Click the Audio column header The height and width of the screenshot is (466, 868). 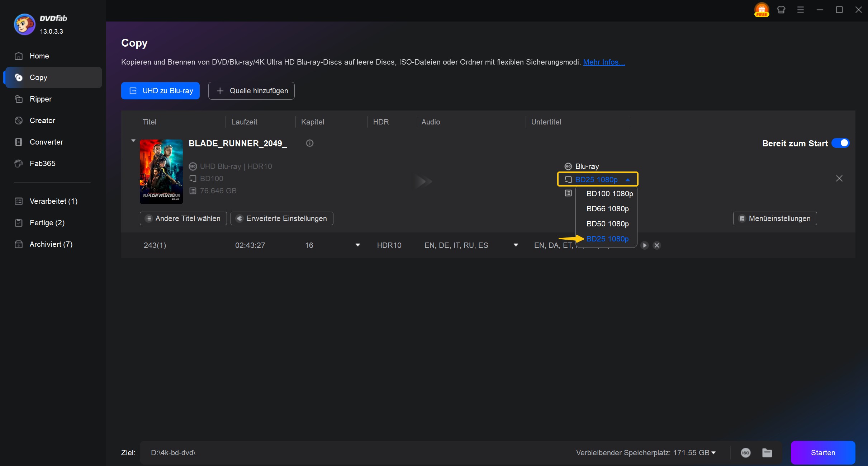click(x=431, y=122)
